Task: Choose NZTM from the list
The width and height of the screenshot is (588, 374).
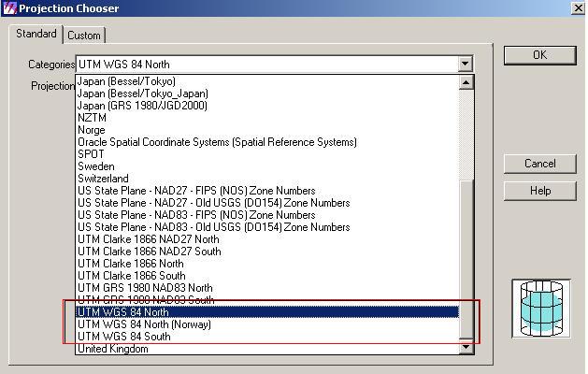Action: pyautogui.click(x=267, y=118)
